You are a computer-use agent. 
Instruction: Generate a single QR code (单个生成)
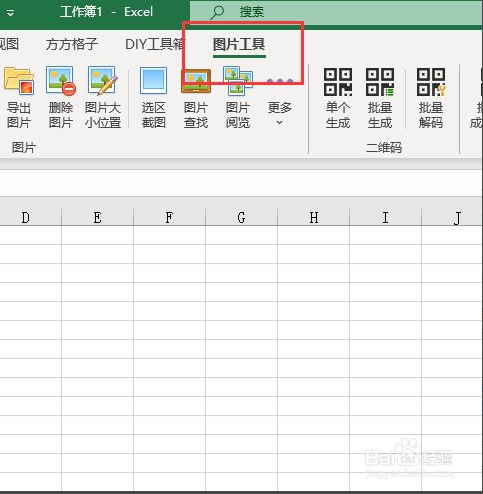[x=338, y=98]
